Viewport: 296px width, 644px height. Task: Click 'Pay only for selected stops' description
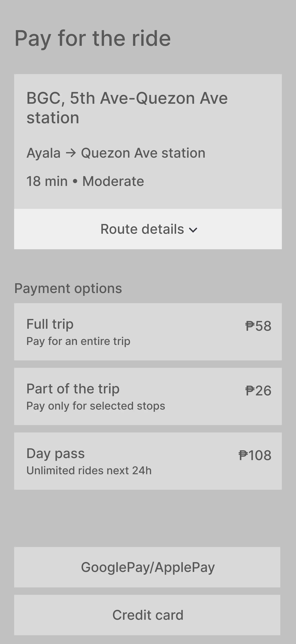pos(96,406)
